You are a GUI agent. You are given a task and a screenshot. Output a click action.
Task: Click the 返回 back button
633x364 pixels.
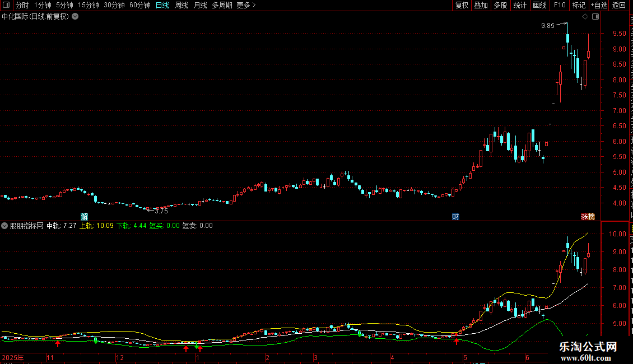point(618,5)
